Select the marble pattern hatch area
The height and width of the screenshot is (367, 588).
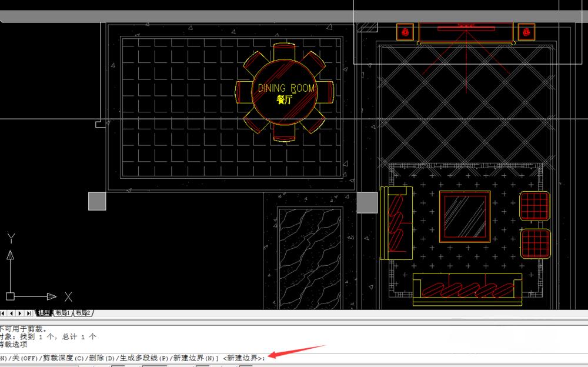click(310, 258)
